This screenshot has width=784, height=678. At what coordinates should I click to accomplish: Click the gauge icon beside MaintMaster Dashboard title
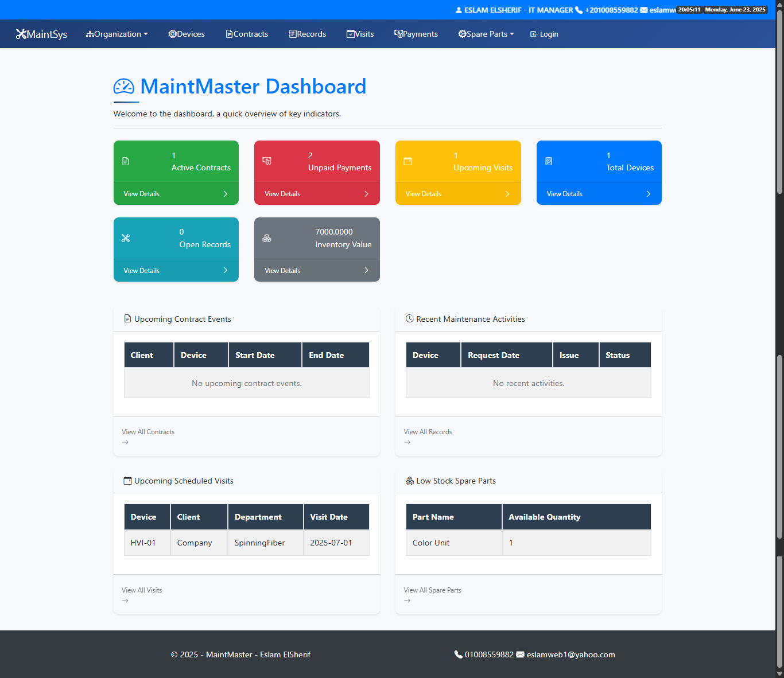coord(124,87)
